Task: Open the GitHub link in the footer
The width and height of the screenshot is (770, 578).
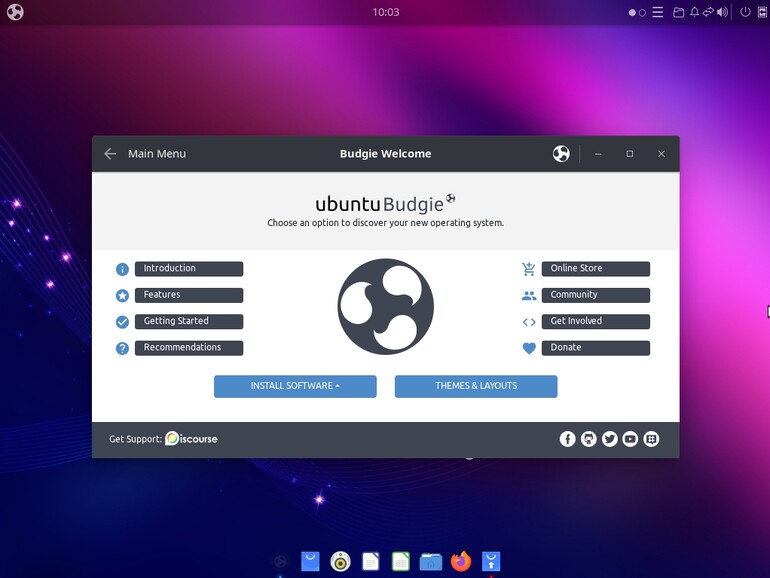Action: coord(588,439)
